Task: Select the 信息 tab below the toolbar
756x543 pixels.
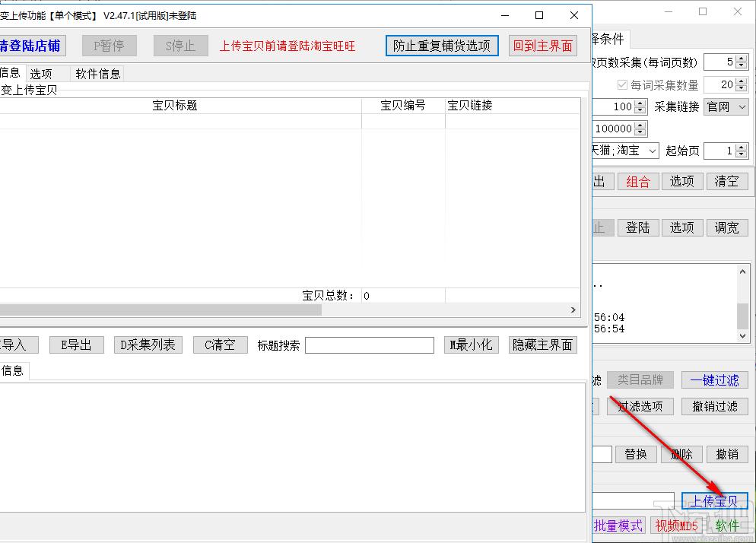Action: point(11,73)
